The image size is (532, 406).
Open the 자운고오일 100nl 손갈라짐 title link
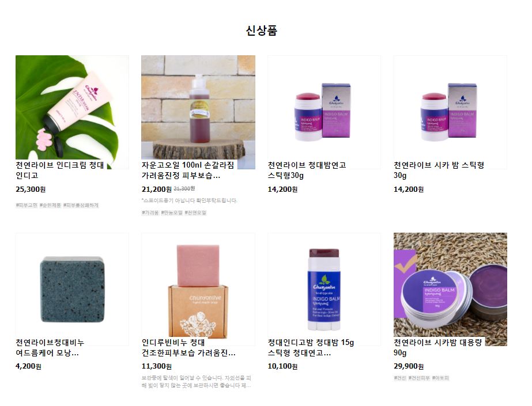point(188,170)
